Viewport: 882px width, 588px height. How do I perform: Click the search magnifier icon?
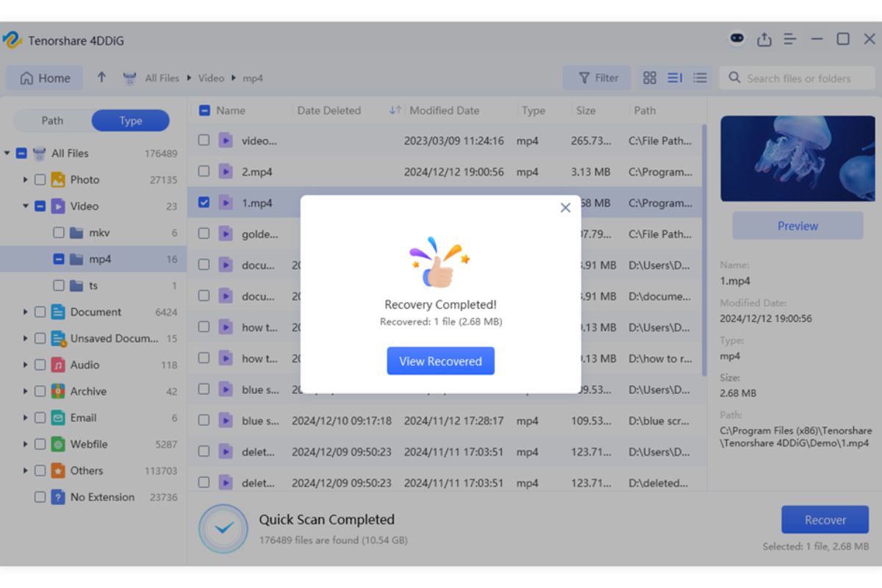(x=734, y=78)
